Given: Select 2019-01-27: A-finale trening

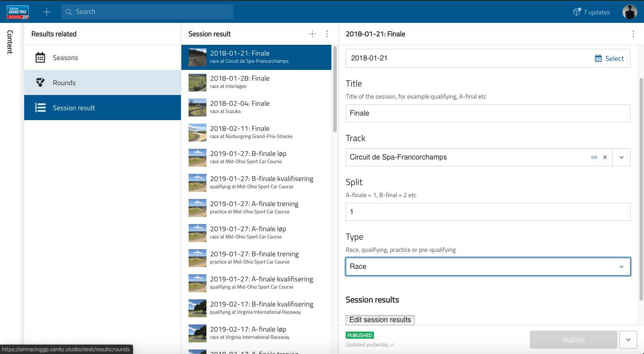Looking at the screenshot, I should [256, 207].
